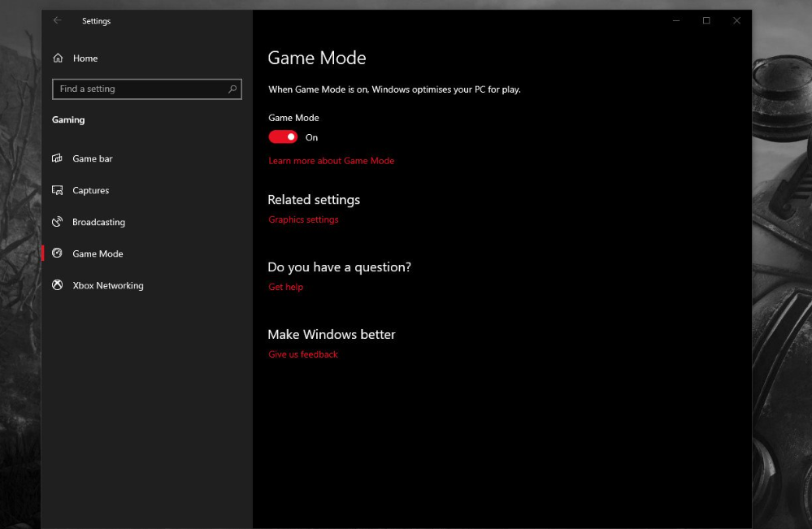Select the 'Xbox Networking' text label
This screenshot has width=812, height=529.
[x=108, y=285]
